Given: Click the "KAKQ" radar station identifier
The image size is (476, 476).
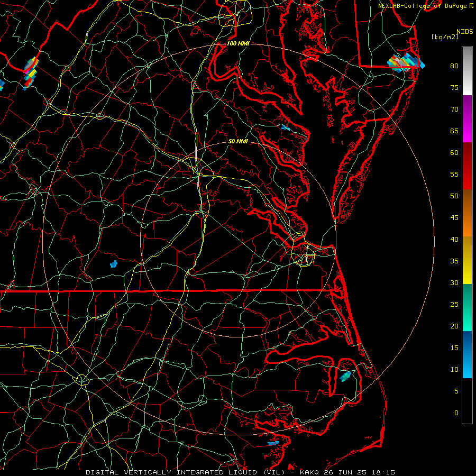Looking at the screenshot, I should (310, 472).
